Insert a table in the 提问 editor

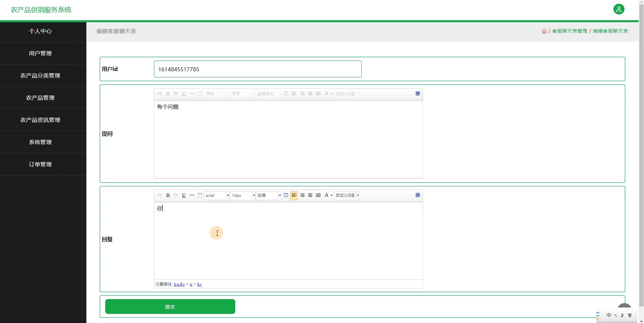(286, 94)
